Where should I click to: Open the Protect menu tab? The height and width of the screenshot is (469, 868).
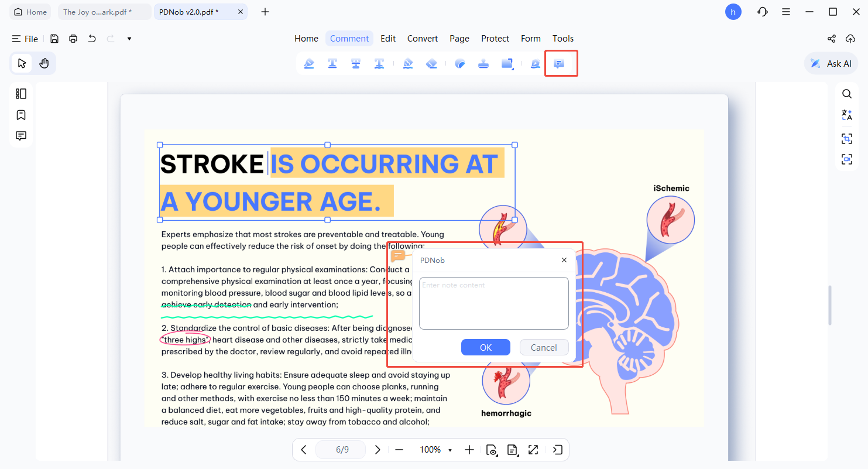pos(495,39)
